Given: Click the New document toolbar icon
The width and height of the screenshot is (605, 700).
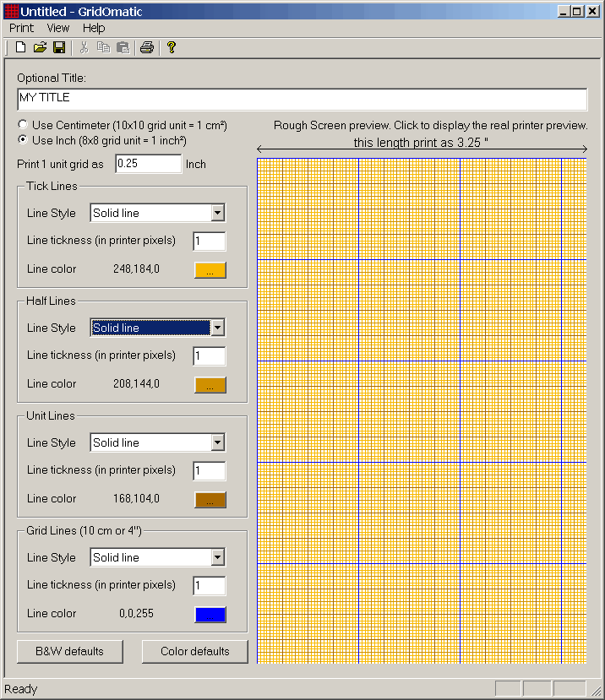Looking at the screenshot, I should [x=21, y=47].
